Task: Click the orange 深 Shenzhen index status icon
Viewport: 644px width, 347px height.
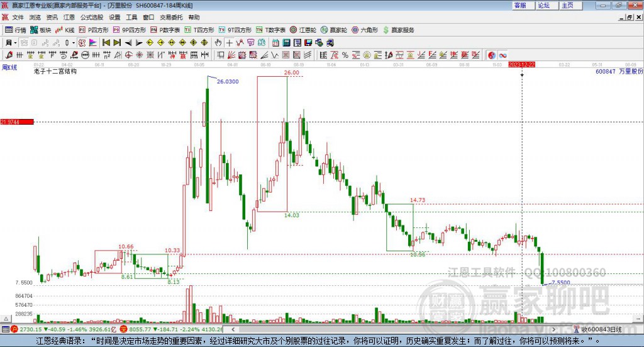Action: pyautogui.click(x=123, y=329)
